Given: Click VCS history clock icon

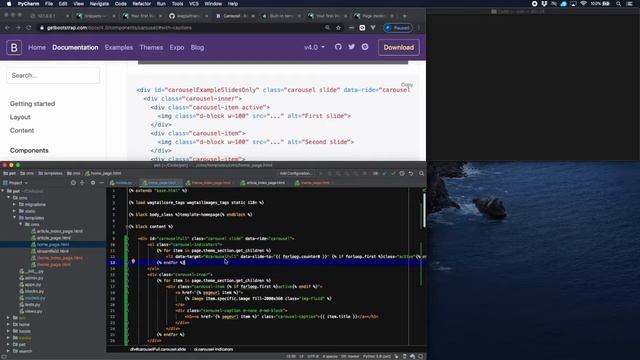Looking at the screenshot, I should click(402, 173).
